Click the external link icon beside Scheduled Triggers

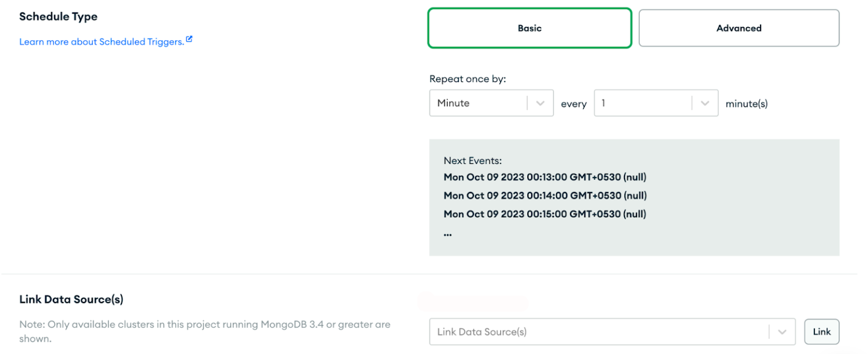click(189, 38)
